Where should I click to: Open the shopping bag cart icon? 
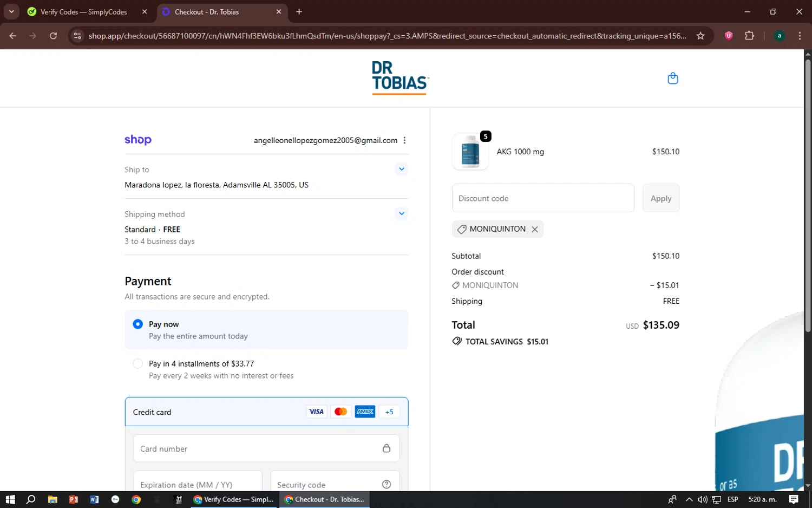(673, 79)
